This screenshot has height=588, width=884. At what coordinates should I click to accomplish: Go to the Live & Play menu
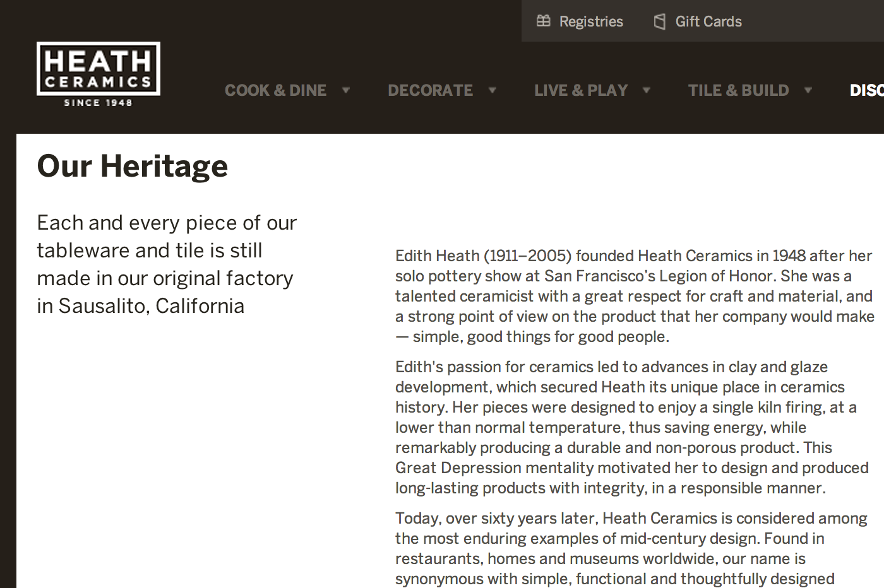pos(581,90)
